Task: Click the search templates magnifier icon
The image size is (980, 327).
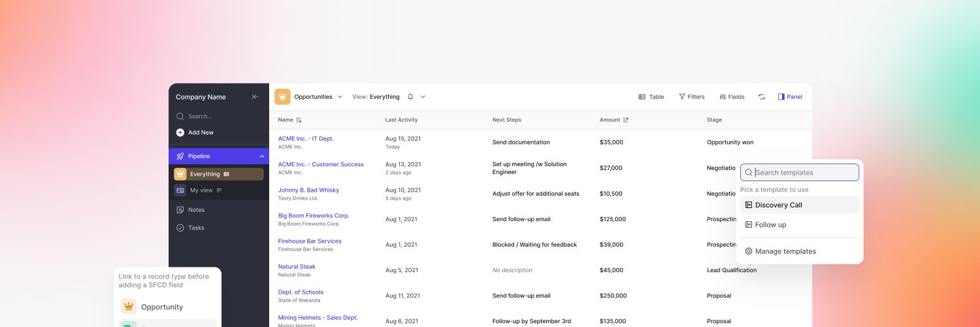Action: point(749,173)
